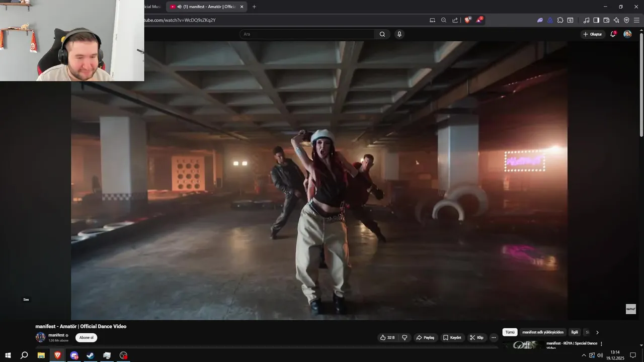Subscribe using the Abone ol button

[87, 338]
